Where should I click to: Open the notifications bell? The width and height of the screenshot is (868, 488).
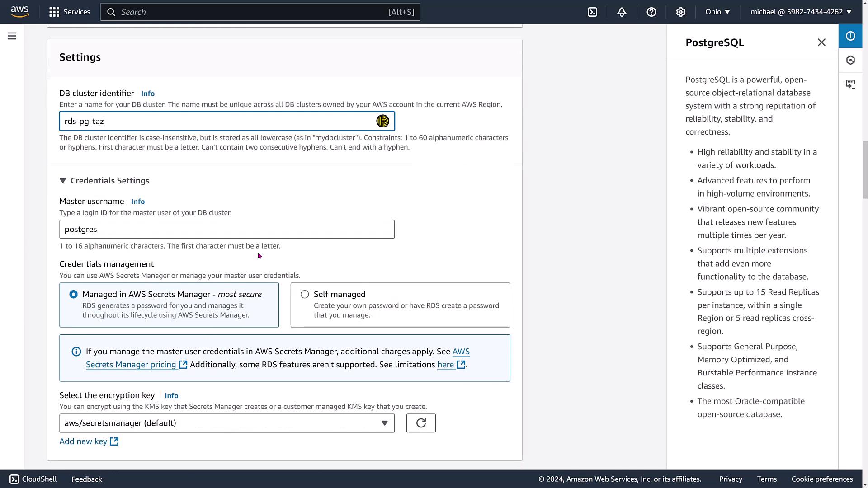[622, 12]
